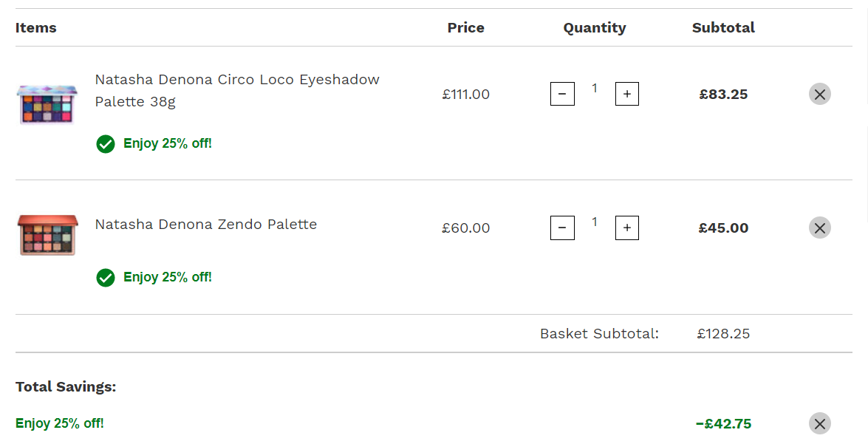
Task: Select quantity field for Circo Loco palette
Action: (595, 88)
